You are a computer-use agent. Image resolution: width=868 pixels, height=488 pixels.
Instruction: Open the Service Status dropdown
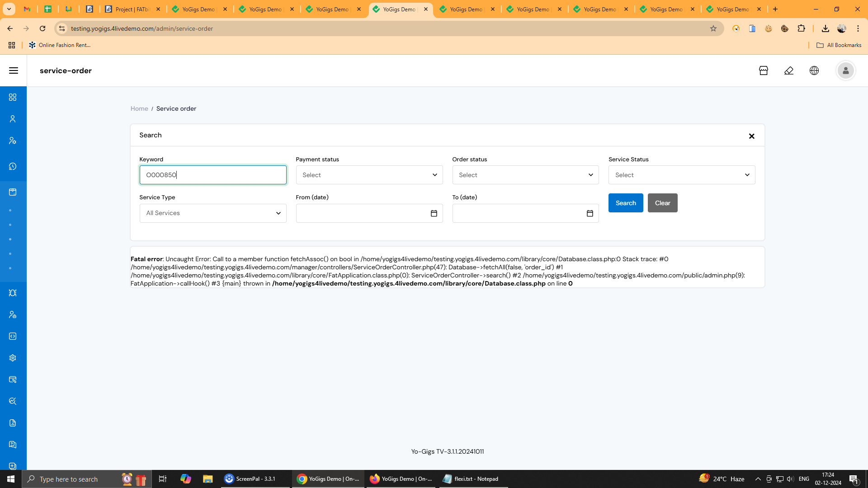pyautogui.click(x=681, y=175)
